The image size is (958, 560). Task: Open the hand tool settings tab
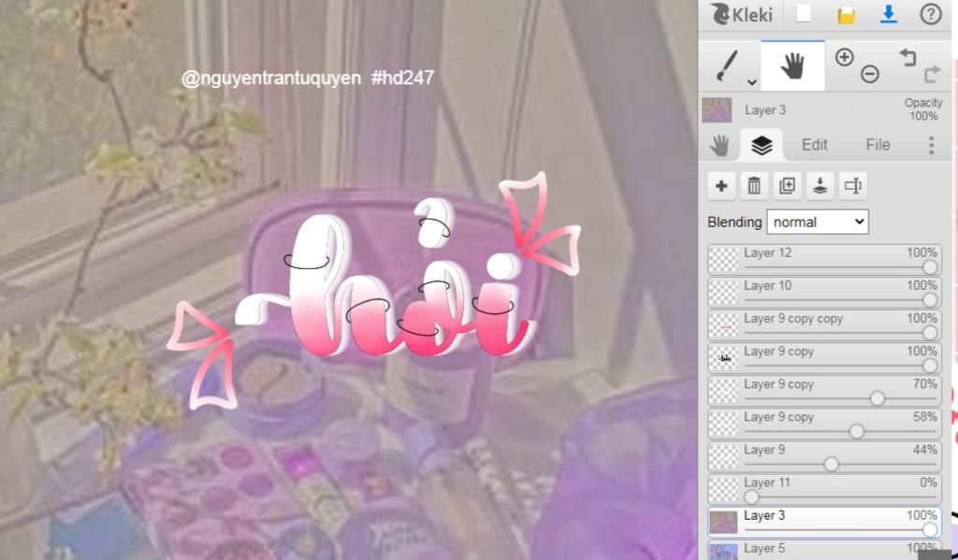(x=719, y=145)
